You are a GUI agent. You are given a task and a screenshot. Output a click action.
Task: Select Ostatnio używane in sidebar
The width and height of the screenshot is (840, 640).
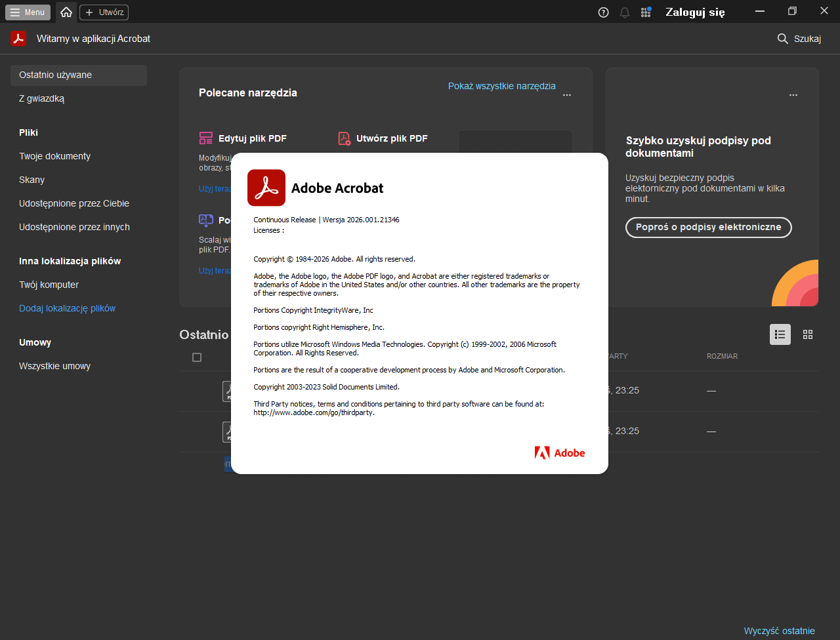pos(79,75)
